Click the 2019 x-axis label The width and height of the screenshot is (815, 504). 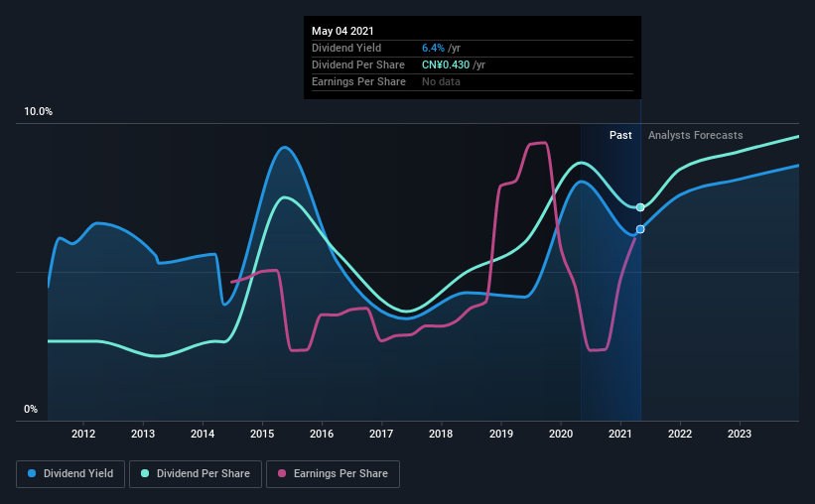[501, 434]
